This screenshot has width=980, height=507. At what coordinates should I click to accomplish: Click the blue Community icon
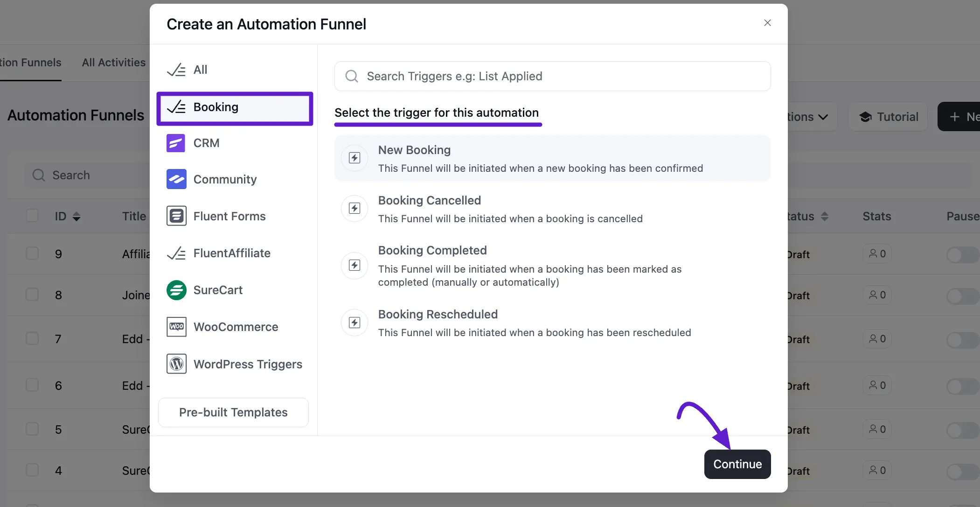pyautogui.click(x=176, y=179)
